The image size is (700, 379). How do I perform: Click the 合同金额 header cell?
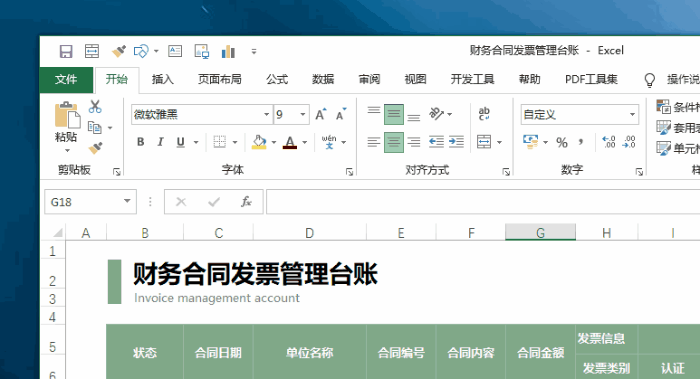click(540, 353)
